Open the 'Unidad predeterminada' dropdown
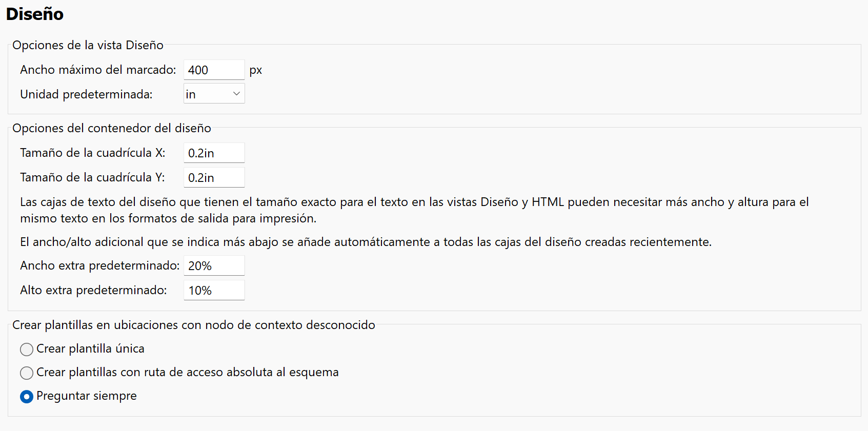Viewport: 868px width, 431px height. click(x=214, y=94)
